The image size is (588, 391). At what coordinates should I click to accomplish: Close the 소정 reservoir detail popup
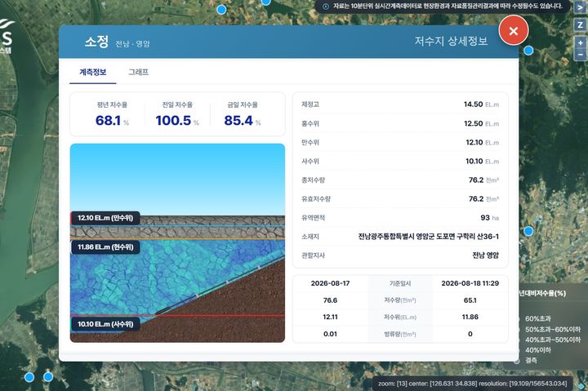(x=514, y=31)
